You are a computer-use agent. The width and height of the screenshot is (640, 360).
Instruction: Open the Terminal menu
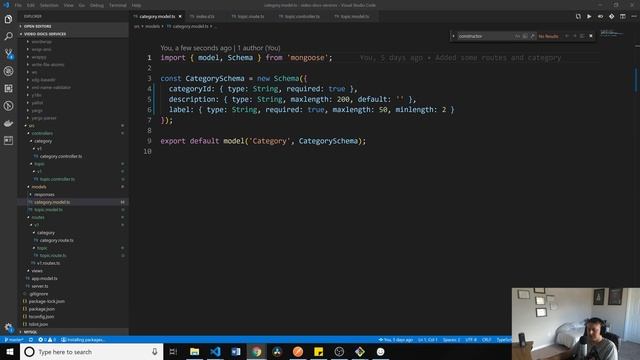coord(118,5)
